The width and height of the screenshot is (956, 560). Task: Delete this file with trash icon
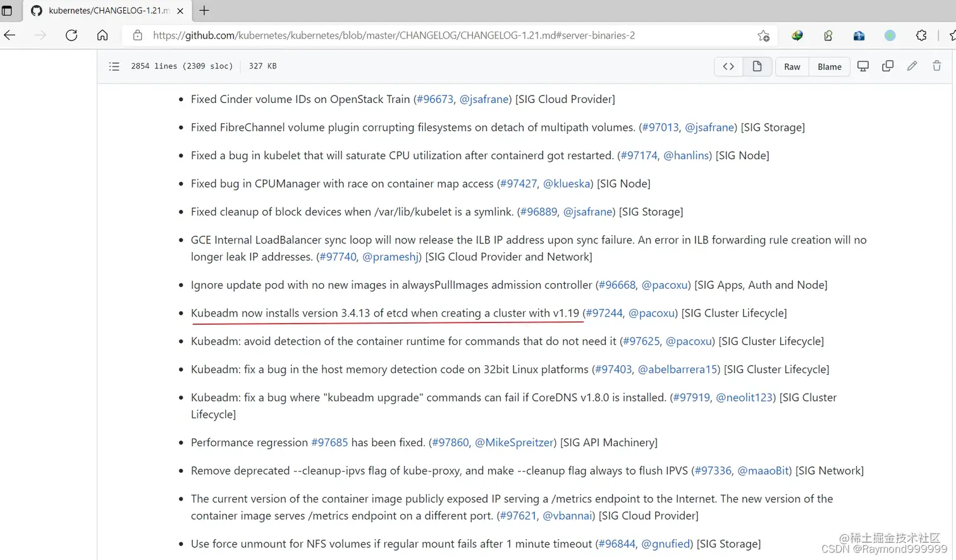[936, 66]
